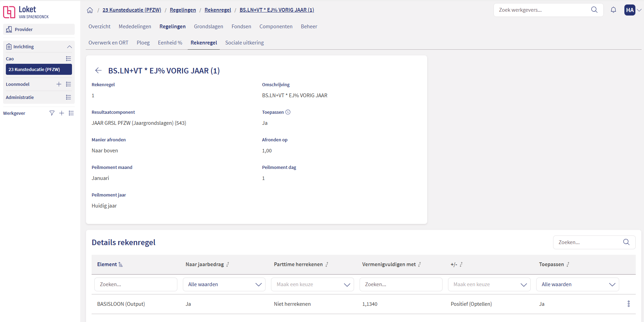This screenshot has height=322, width=644.
Task: Click the search magnifier in Zoek werkgevers
Action: (x=594, y=10)
